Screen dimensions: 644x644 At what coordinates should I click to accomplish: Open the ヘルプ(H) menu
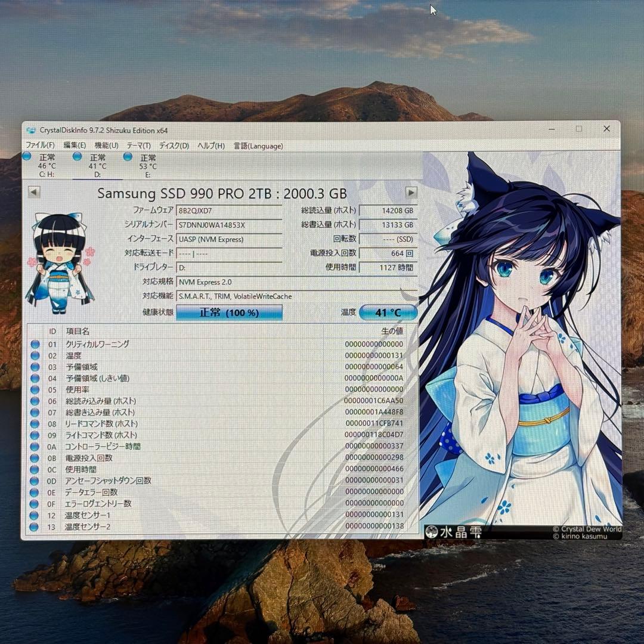(x=211, y=146)
